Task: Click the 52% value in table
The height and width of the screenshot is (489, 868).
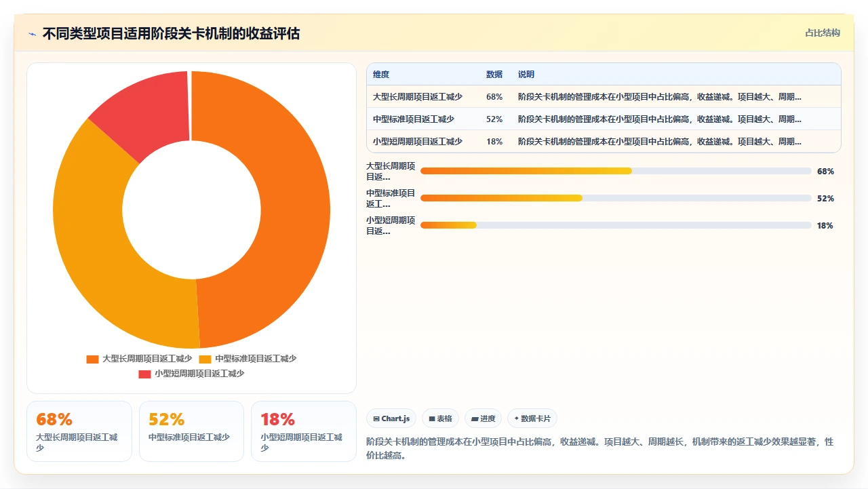Action: [x=494, y=119]
